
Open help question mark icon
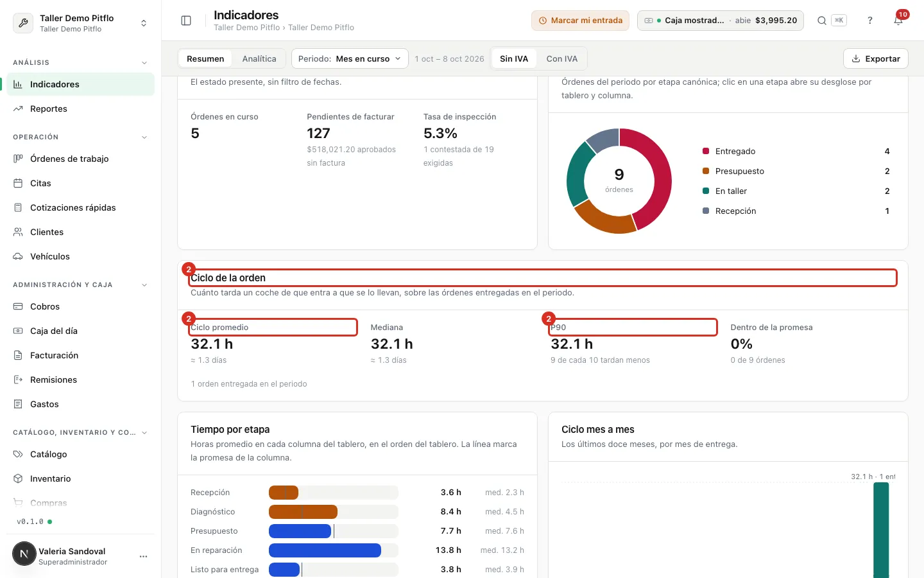[x=870, y=21]
